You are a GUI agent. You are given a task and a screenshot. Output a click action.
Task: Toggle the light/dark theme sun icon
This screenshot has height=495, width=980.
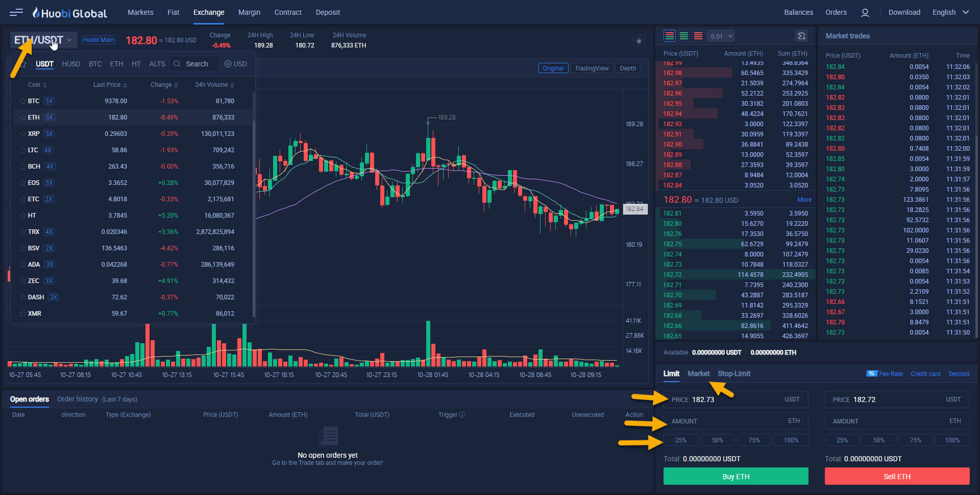pos(639,41)
